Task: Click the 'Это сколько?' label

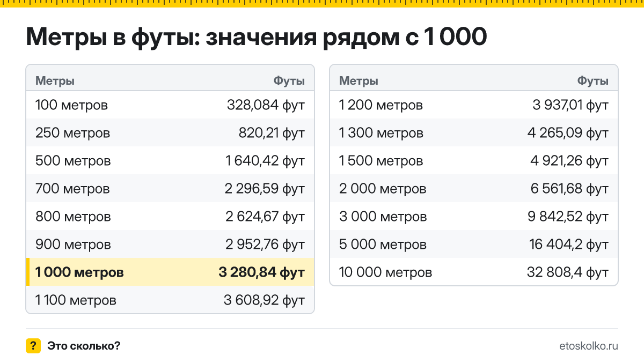Action: [84, 346]
